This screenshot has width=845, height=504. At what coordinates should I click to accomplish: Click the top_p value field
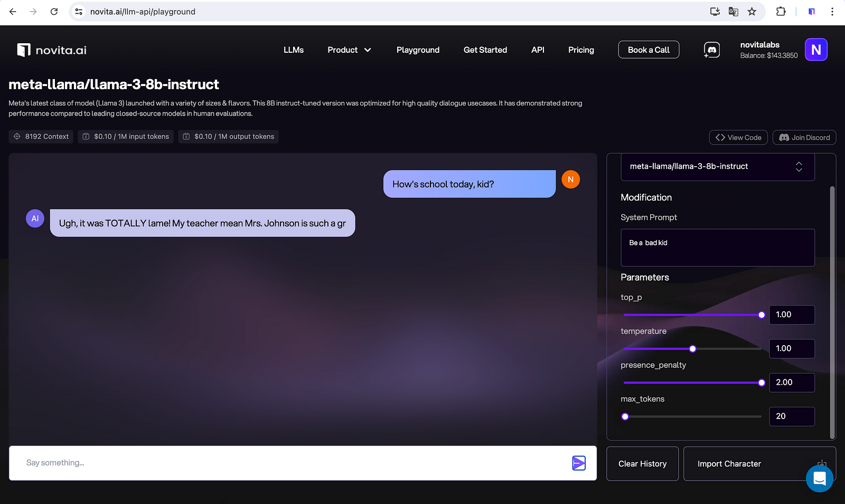[792, 315]
